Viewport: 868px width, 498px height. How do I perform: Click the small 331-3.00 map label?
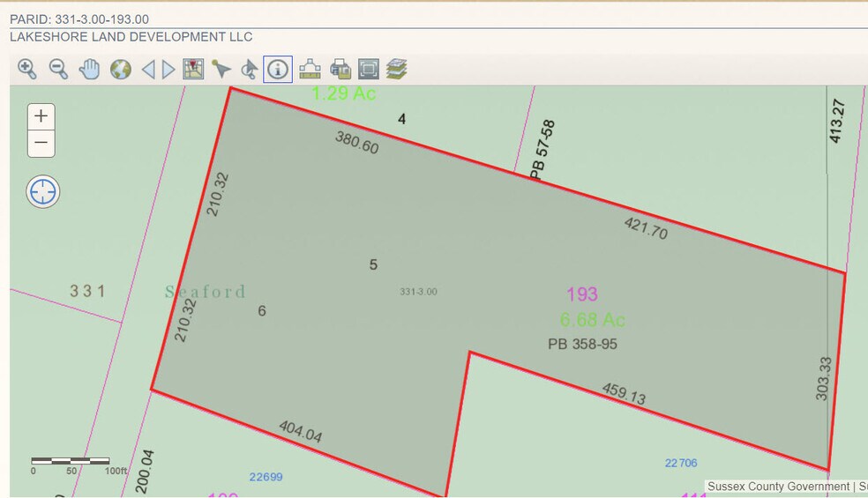418,292
